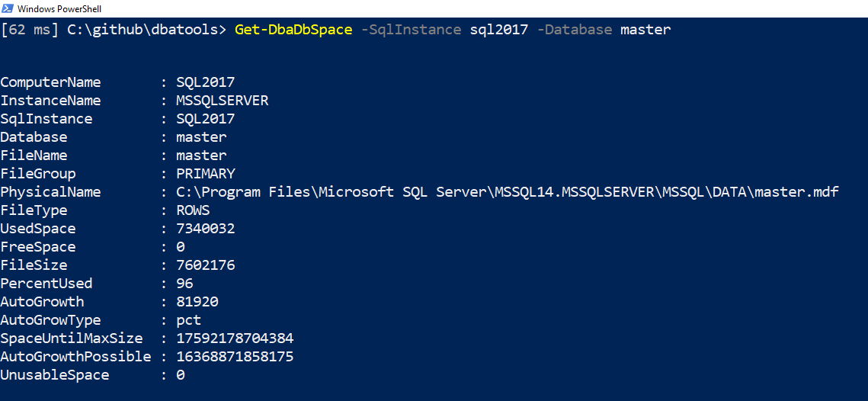Click the -Database parameter text
The width and height of the screenshot is (868, 401).
point(575,30)
